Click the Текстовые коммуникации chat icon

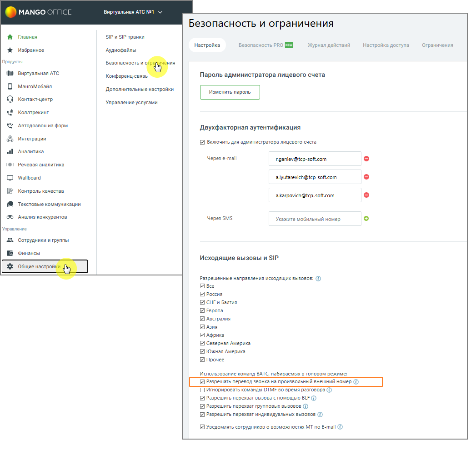click(10, 204)
